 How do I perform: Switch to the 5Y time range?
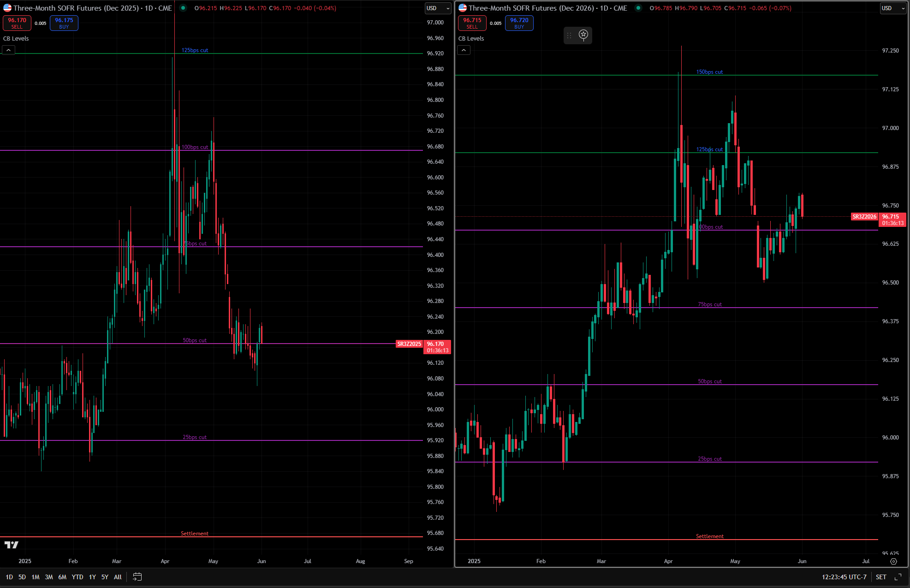[105, 577]
